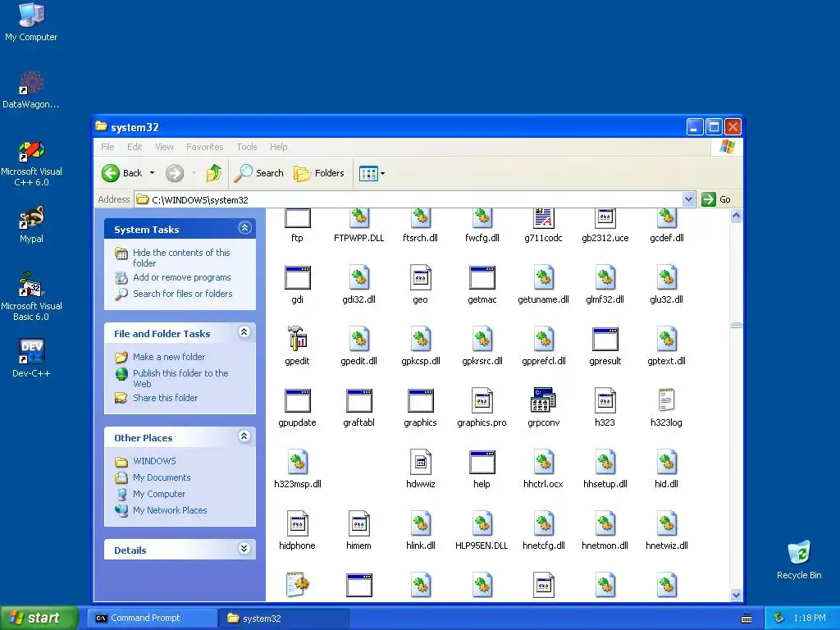Collapse the File and Folder Tasks panel

[244, 332]
